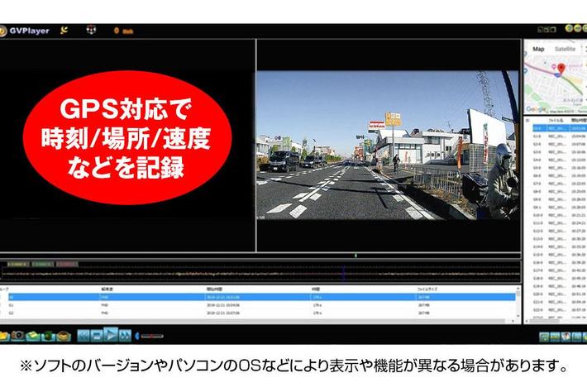Click the steering-wheel icon in top bar
Viewport: 587px width, 392px height.
pos(91,30)
